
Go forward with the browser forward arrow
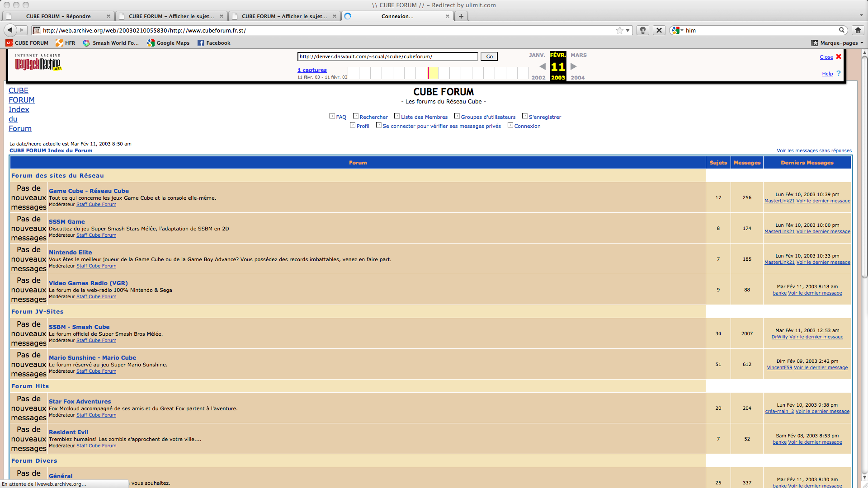[x=22, y=30]
